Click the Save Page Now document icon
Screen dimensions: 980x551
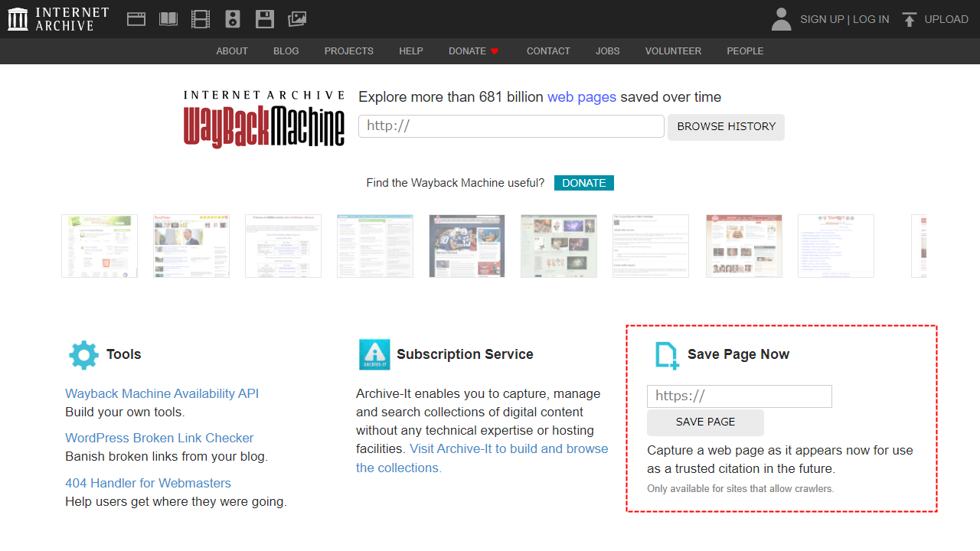pyautogui.click(x=666, y=356)
